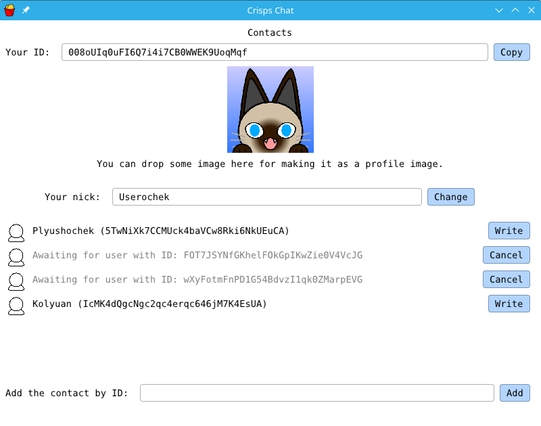
Task: Click Kolyuan's avatar icon
Action: (16, 306)
